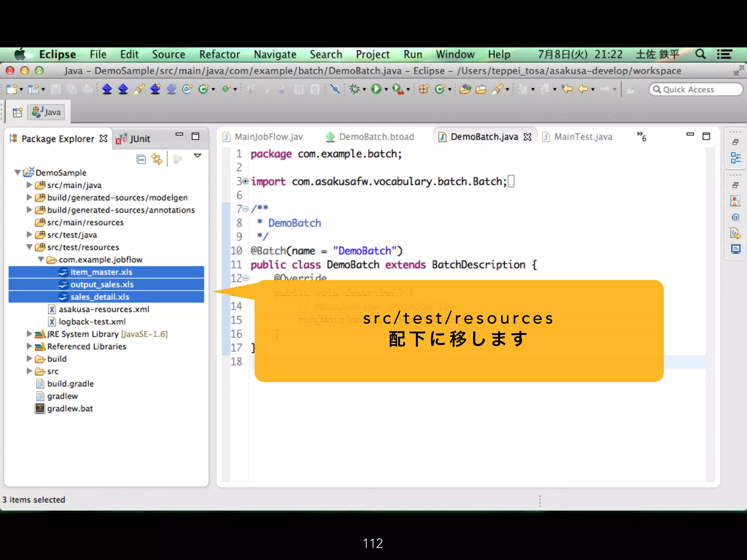Click the Open Perspective icon
747x560 pixels.
pyautogui.click(x=17, y=112)
